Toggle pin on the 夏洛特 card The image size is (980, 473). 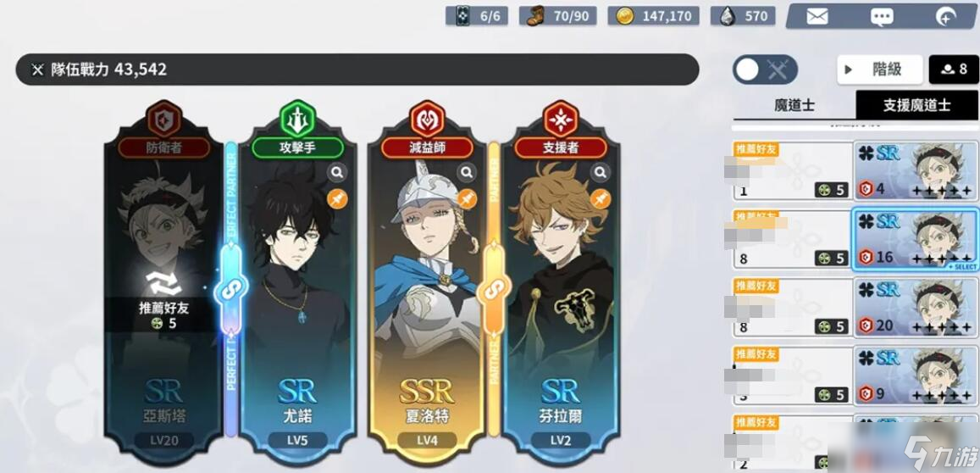pyautogui.click(x=466, y=199)
